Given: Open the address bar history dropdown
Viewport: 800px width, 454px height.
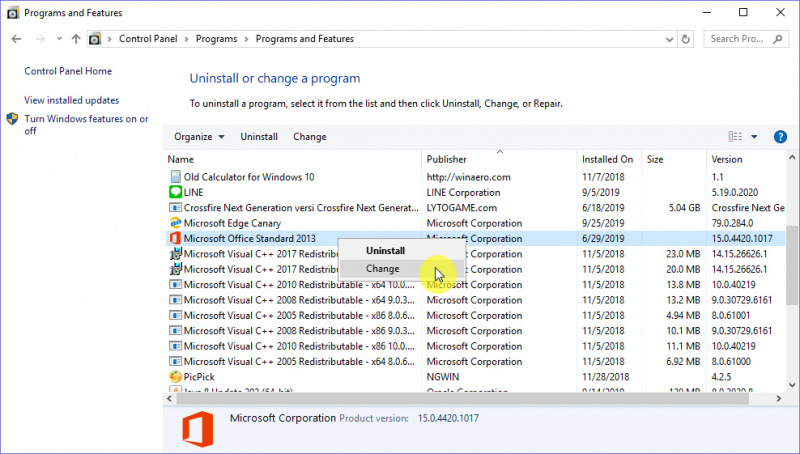Looking at the screenshot, I should (669, 39).
